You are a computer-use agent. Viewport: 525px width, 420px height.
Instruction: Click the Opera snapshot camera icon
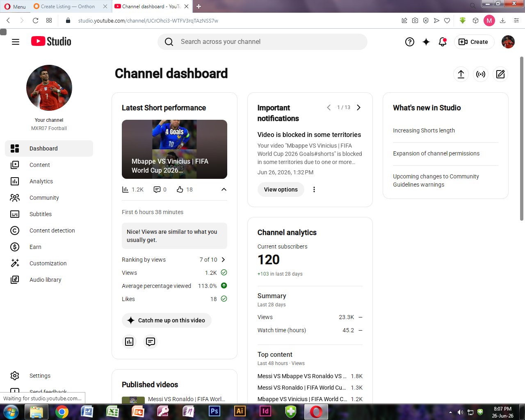(x=415, y=21)
